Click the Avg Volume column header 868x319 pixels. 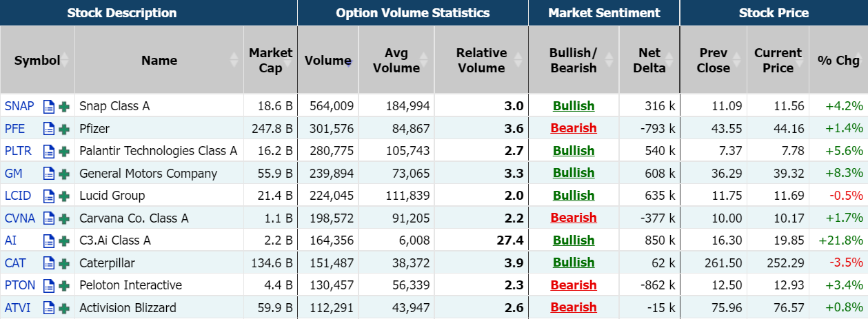[396, 60]
